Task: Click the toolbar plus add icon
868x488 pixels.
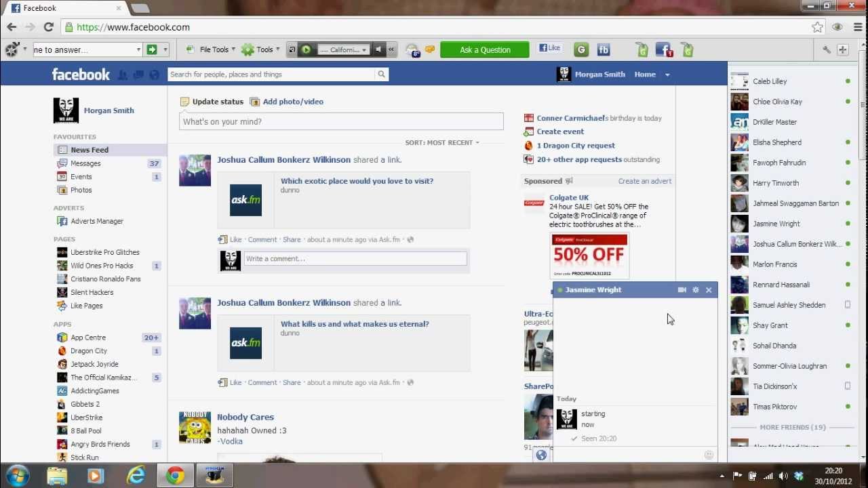Action: (x=842, y=49)
